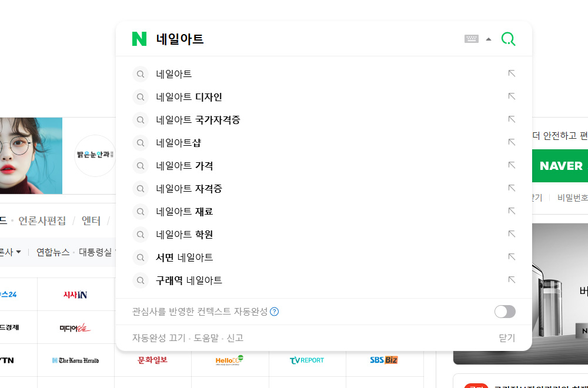
Task: Click the SBS Biz press logo
Action: 384,360
